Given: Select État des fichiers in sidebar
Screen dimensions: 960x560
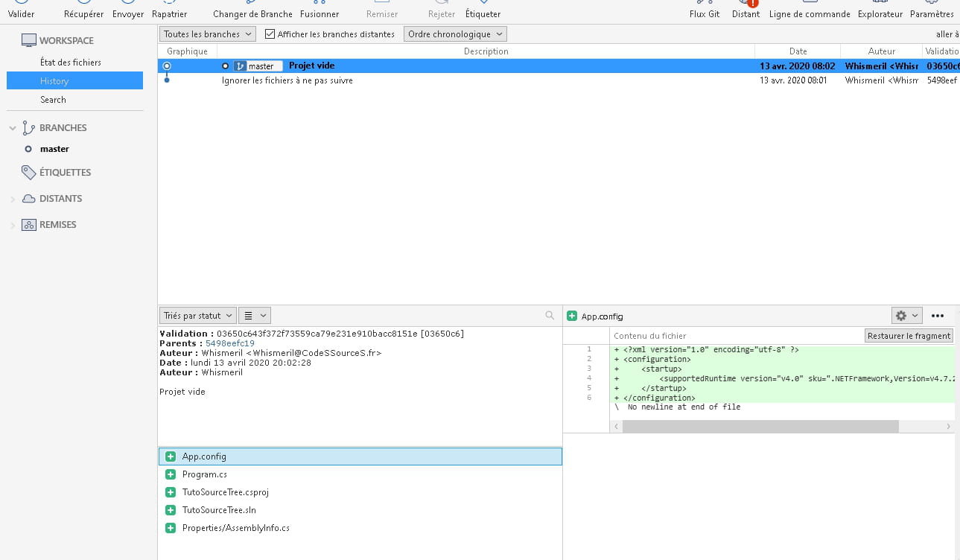Looking at the screenshot, I should pos(71,63).
